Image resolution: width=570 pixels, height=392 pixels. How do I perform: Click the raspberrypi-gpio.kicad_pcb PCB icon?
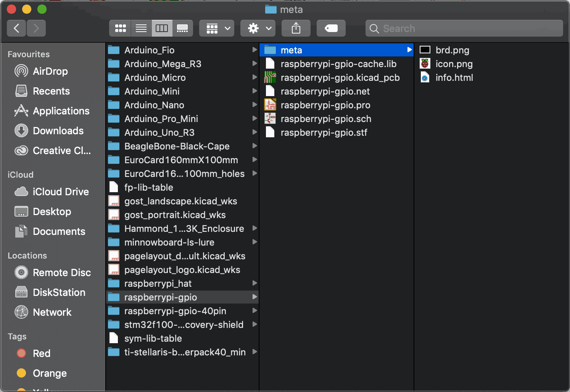tap(270, 77)
